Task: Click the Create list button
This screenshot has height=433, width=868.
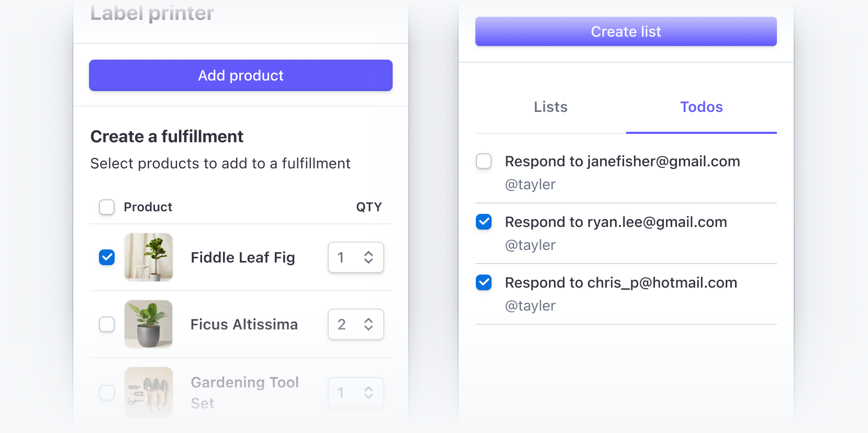Action: (x=626, y=31)
